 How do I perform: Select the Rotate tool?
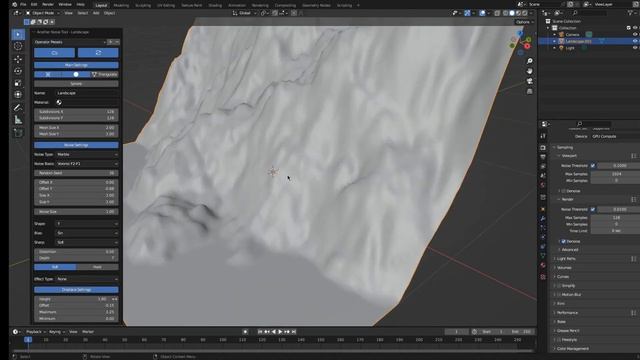coord(18,71)
